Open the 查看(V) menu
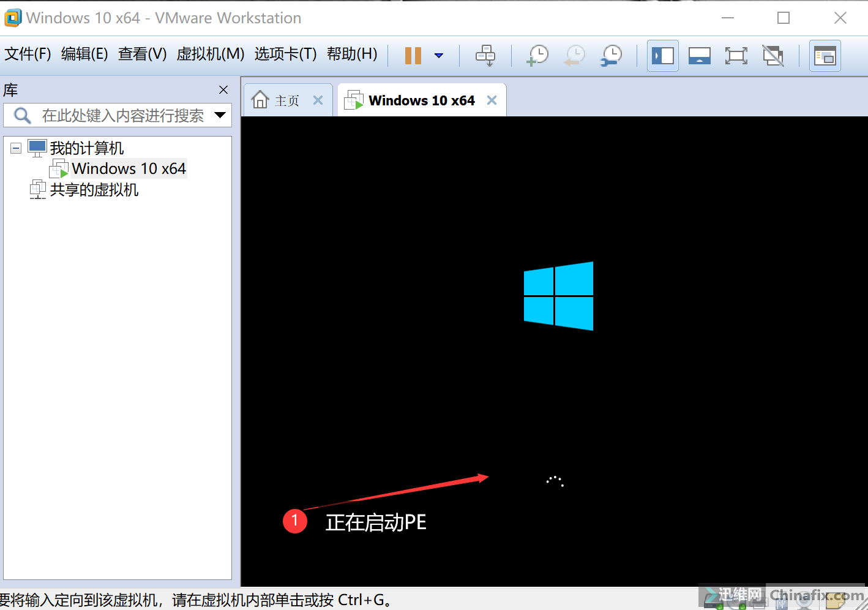 click(142, 54)
